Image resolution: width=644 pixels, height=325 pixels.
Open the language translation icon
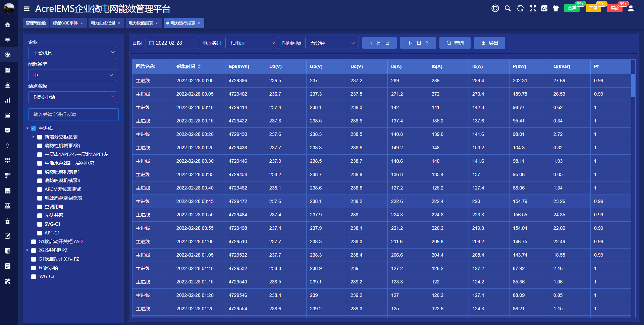[x=544, y=9]
